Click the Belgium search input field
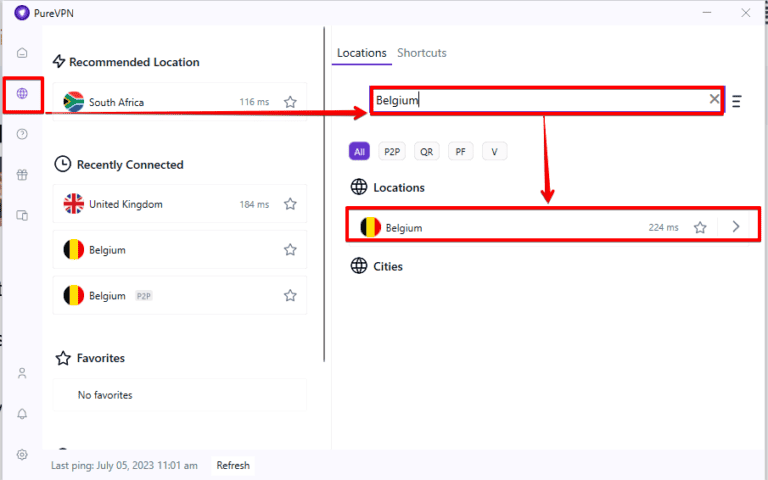This screenshot has height=480, width=768. (546, 101)
